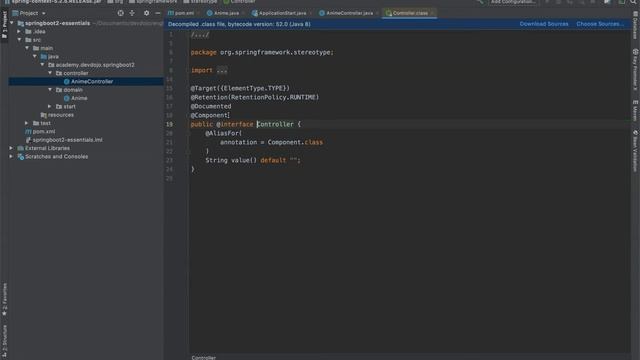Open the Add Configuration dropdown
The image size is (640, 360).
(513, 2)
